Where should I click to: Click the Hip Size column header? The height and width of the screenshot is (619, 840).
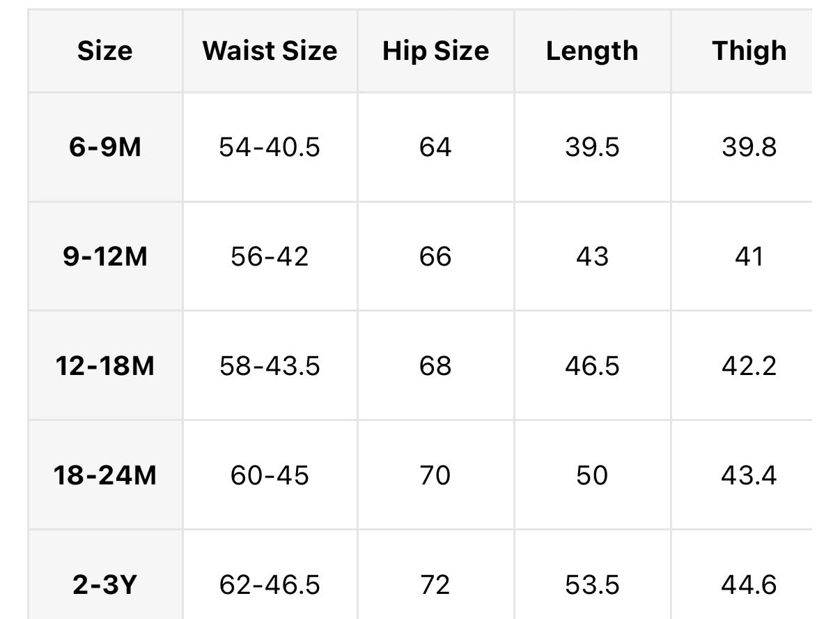tap(435, 51)
